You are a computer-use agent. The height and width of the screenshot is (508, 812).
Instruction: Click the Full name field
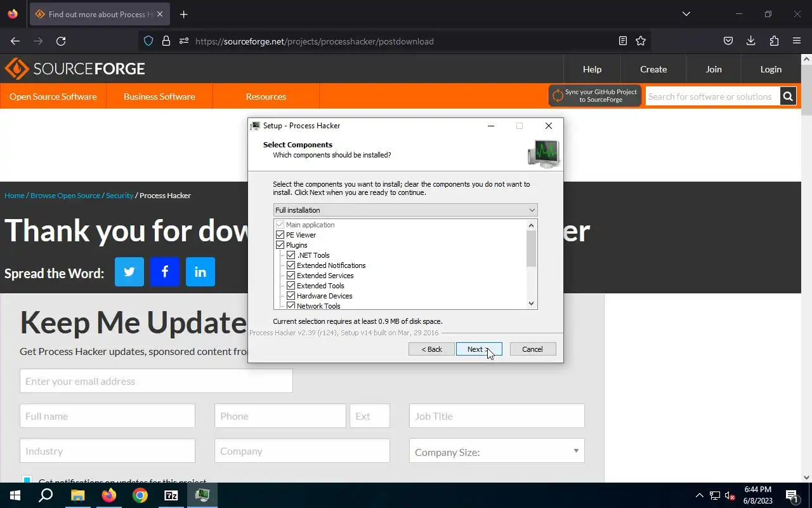(x=107, y=416)
